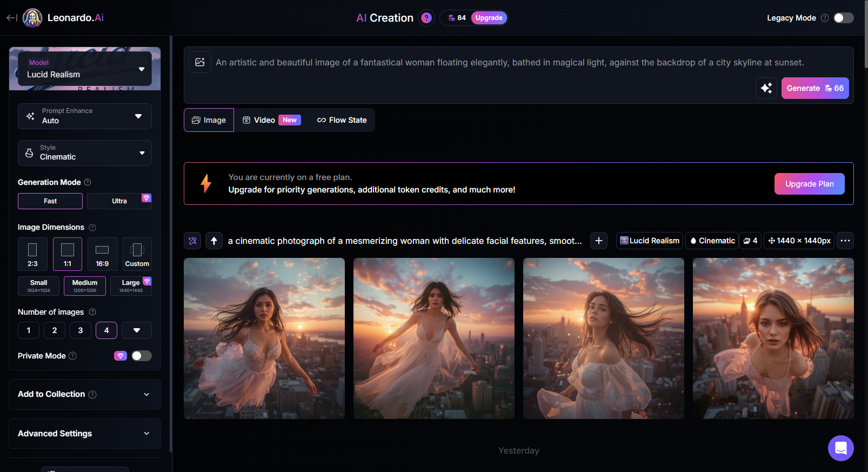Click the Generate button

pos(814,88)
